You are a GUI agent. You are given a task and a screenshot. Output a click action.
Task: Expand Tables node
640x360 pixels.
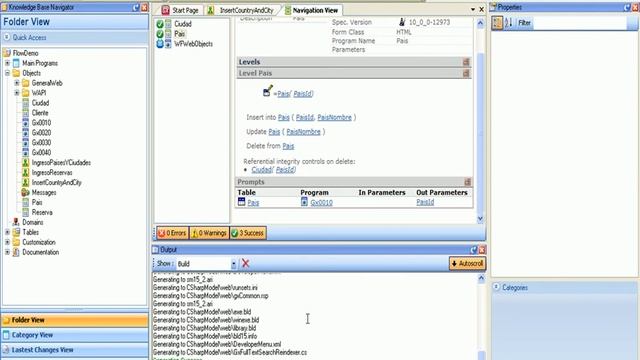click(x=7, y=232)
